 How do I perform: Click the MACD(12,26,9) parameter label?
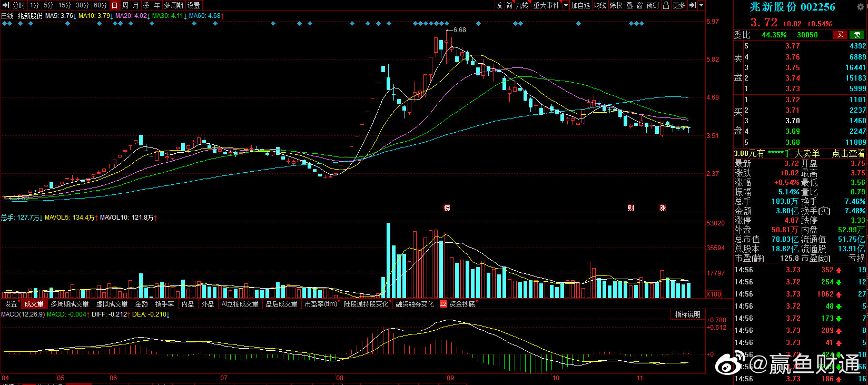point(23,314)
